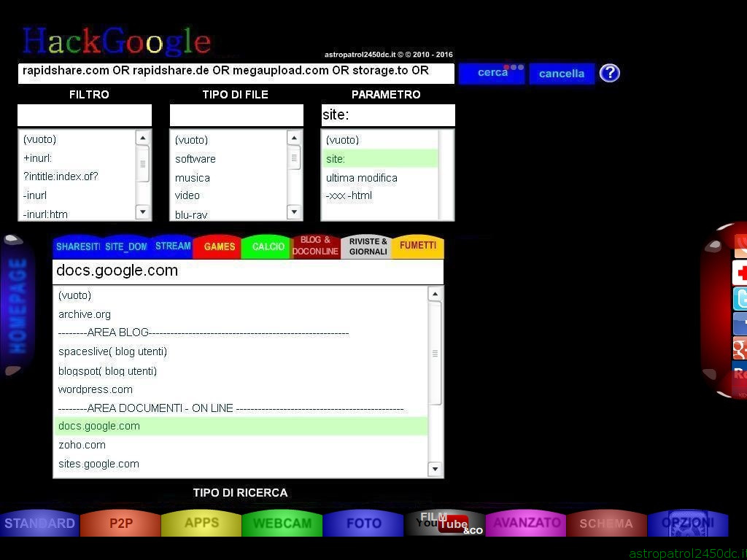Click the TIPO DI FILE list scroll-down arrow
Viewport: 747px width, 560px height.
295,212
